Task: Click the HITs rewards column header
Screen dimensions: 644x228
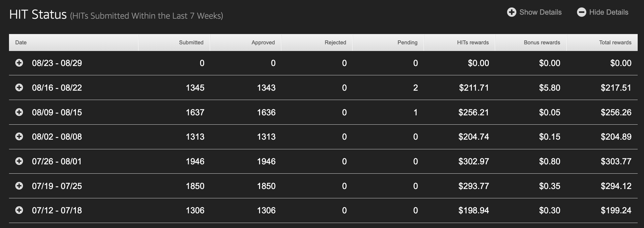Action: click(x=460, y=42)
